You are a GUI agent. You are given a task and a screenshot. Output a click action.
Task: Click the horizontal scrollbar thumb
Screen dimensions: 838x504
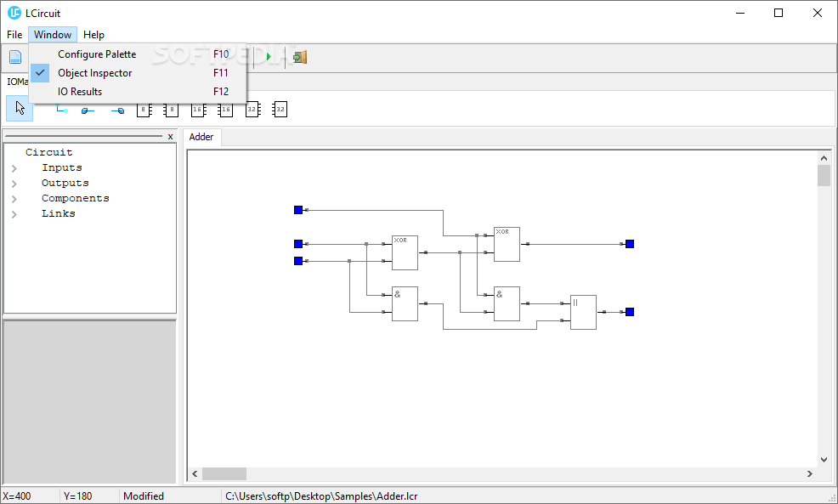(224, 473)
